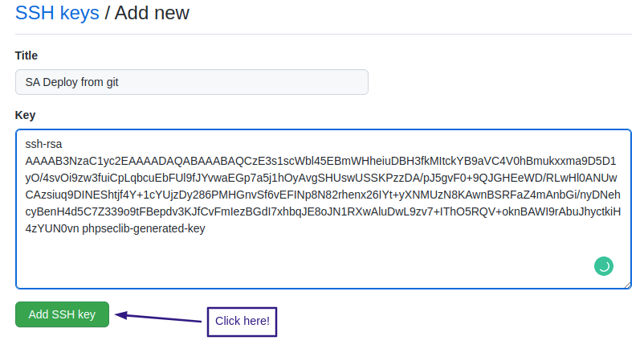Click the slash separator in breadcrumb heading

[108, 14]
